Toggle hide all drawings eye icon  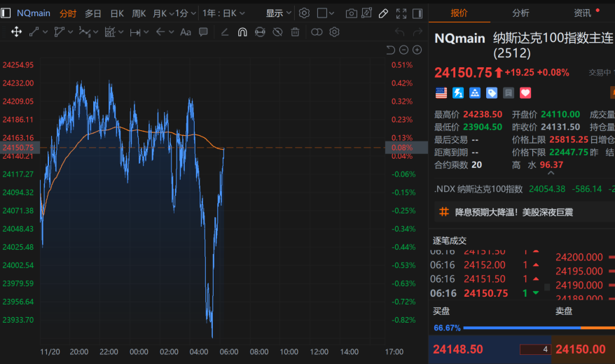point(277,32)
